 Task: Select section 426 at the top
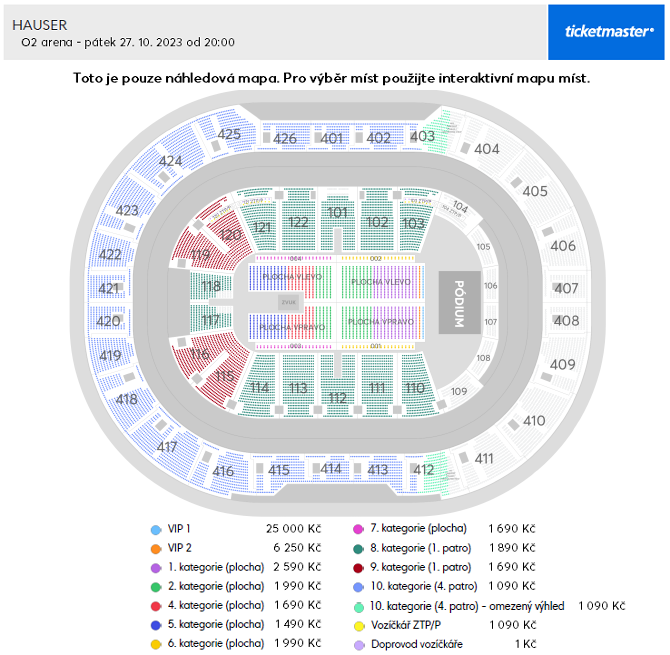[285, 138]
